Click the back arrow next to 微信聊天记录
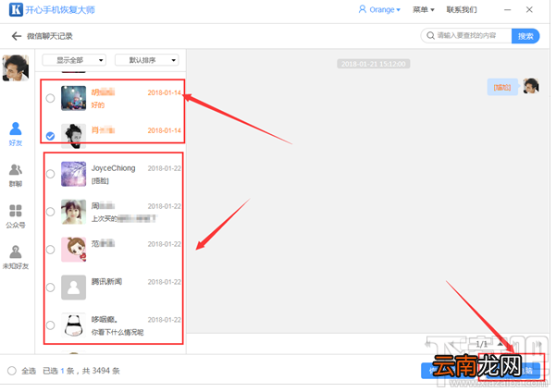This screenshot has height=392, width=556. click(x=17, y=36)
